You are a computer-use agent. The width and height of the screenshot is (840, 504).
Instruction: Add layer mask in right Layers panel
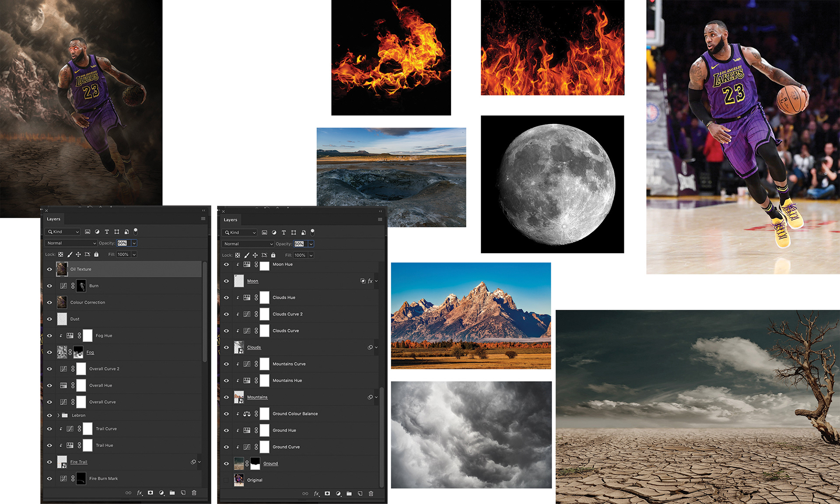(327, 493)
